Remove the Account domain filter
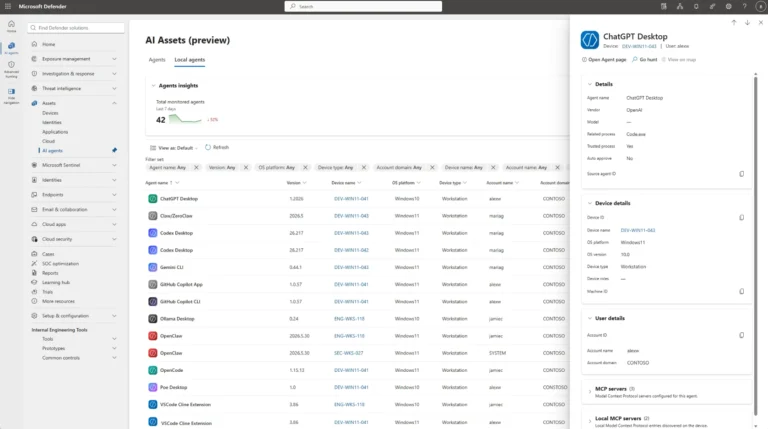The height and width of the screenshot is (429, 768). pos(432,167)
